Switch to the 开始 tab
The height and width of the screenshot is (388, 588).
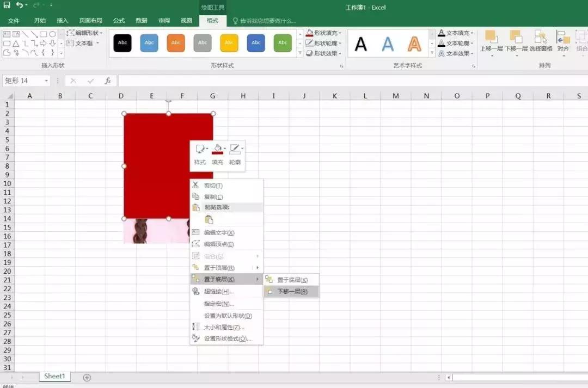pyautogui.click(x=40, y=21)
